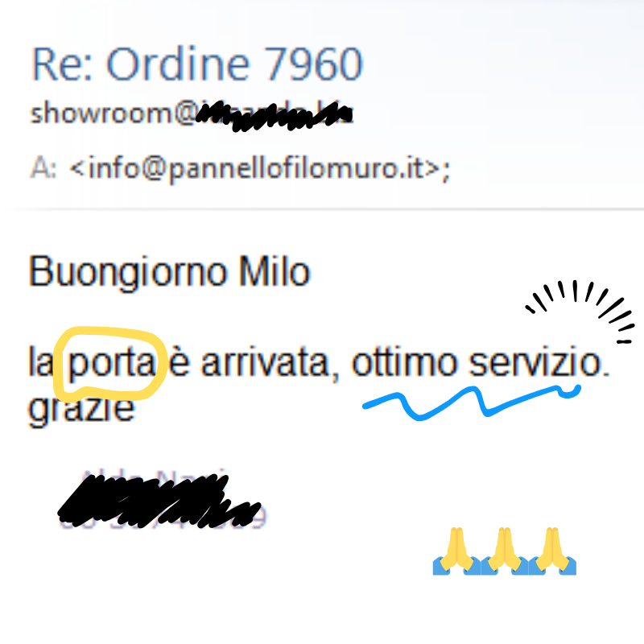The image size is (644, 644).
Task: Click the 'Re: Ordine 7960' subject line
Action: click(x=197, y=64)
